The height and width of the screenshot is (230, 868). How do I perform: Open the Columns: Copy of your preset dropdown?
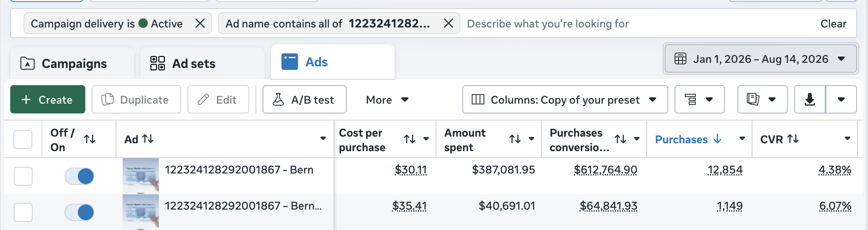[565, 100]
